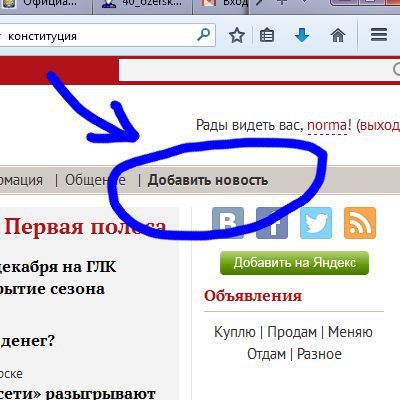Open downloads with blue arrow icon

pos(302,35)
